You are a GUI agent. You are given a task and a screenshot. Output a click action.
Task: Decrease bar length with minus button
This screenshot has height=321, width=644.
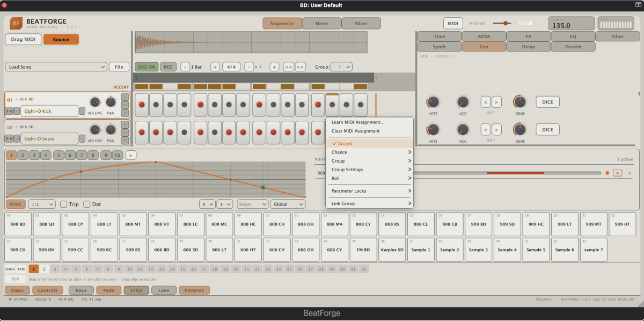(x=185, y=67)
